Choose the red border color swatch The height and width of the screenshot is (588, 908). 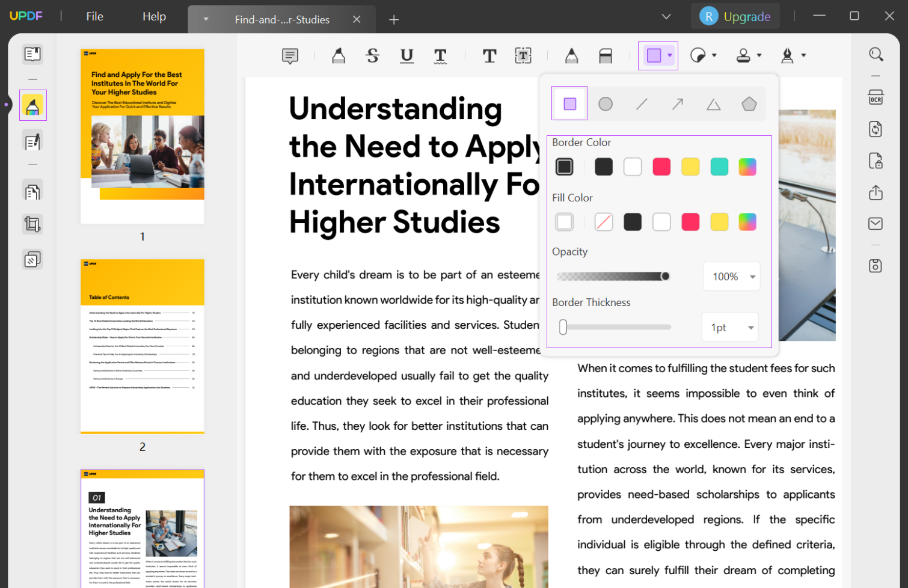point(661,167)
